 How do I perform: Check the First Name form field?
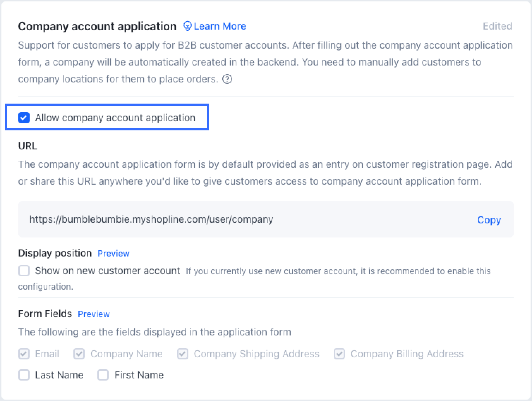pos(103,375)
